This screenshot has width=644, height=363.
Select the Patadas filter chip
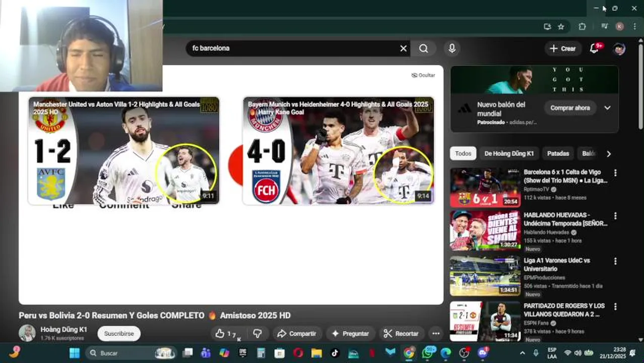pyautogui.click(x=558, y=154)
